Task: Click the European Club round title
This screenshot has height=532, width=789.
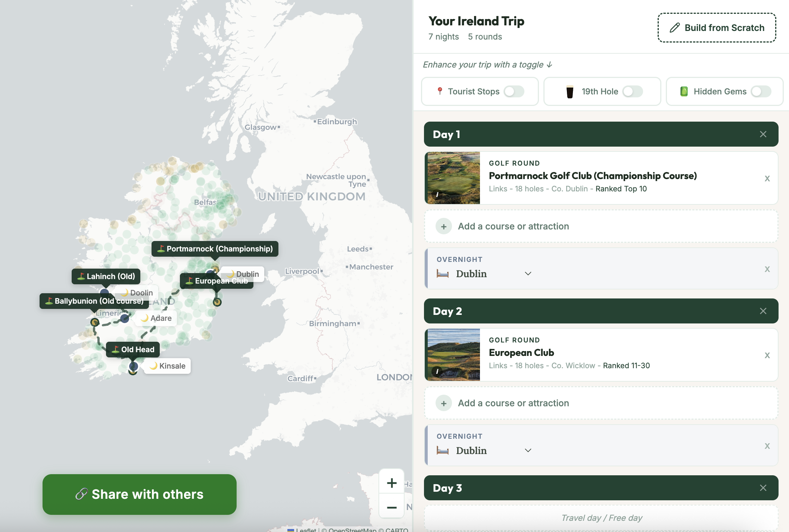Action: [521, 353]
